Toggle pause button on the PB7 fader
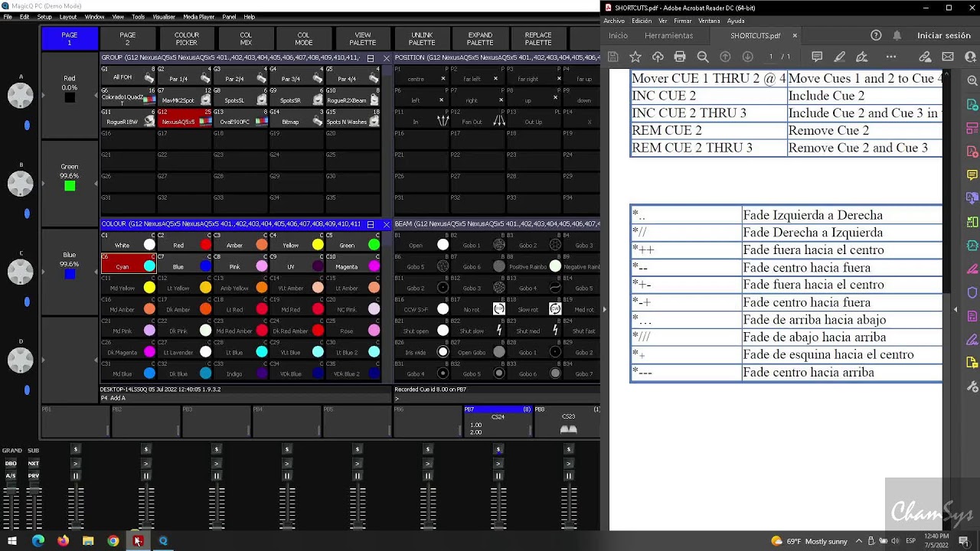The height and width of the screenshot is (551, 980). pos(498,476)
